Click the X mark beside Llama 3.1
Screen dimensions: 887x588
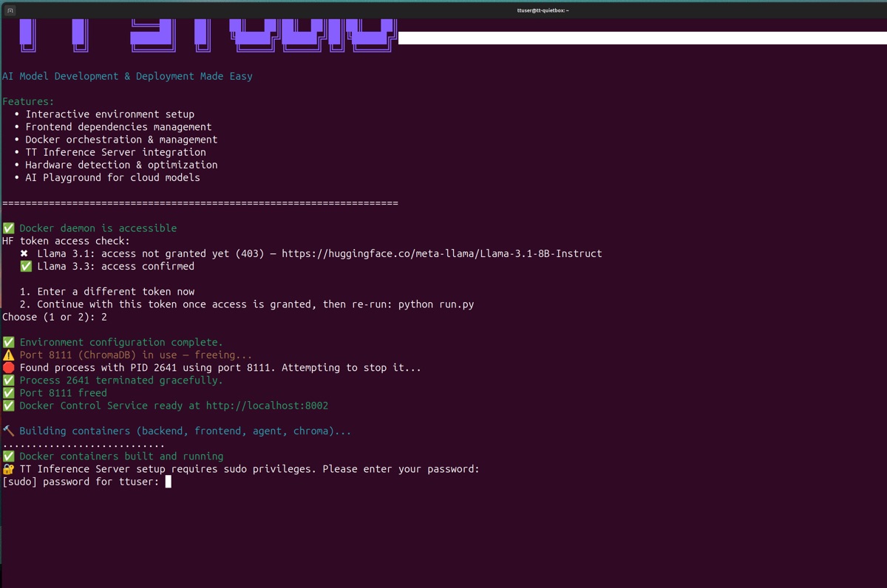click(x=24, y=253)
